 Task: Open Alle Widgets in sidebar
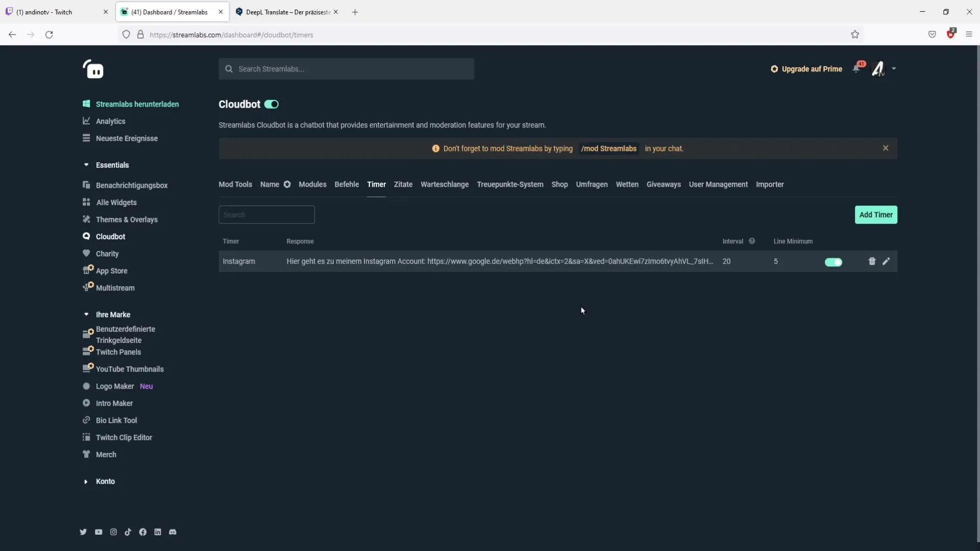pos(110,203)
